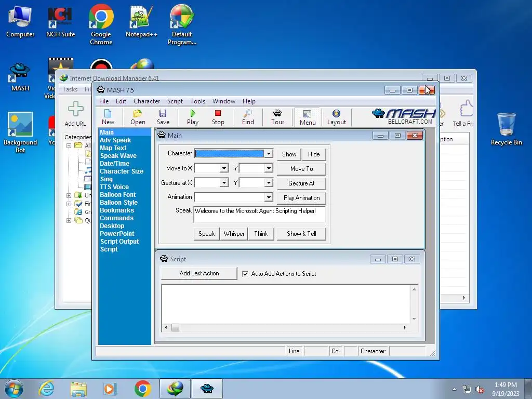Open the Help menu
The width and height of the screenshot is (532, 399).
(x=249, y=101)
